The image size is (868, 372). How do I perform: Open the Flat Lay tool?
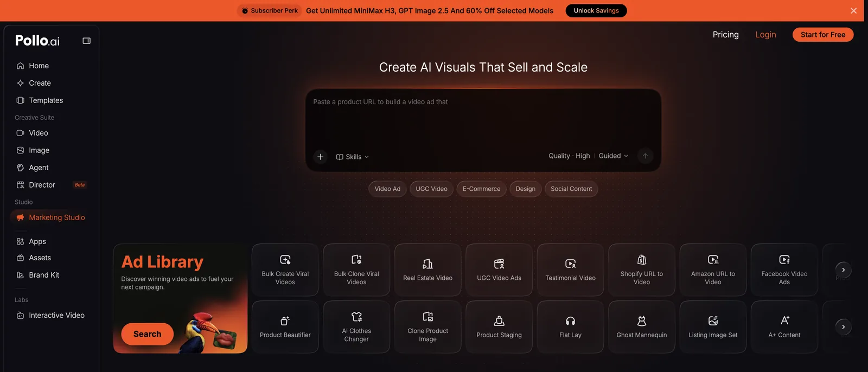click(571, 327)
